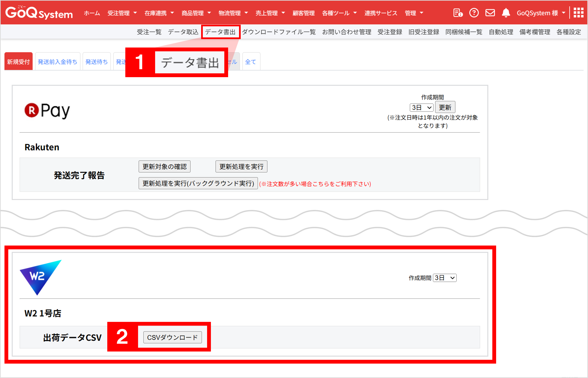The image size is (588, 378).
Task: Open the mail envelope icon
Action: pos(490,13)
